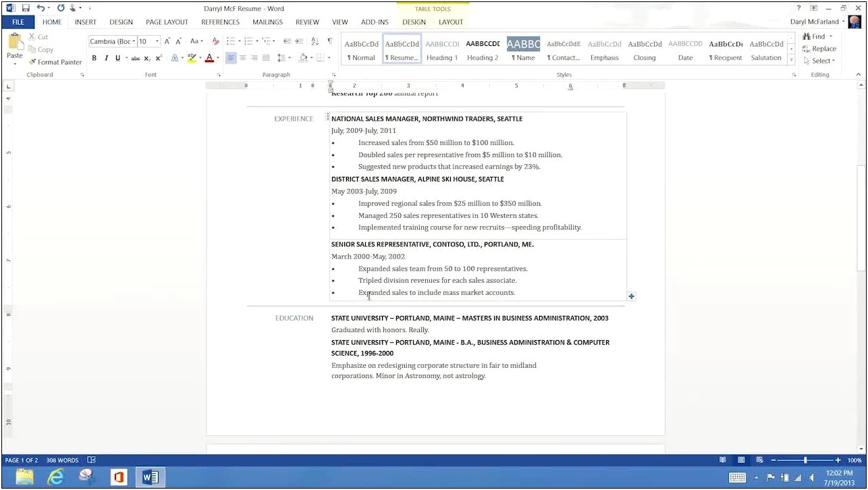The width and height of the screenshot is (868, 490).
Task: Open Table Tools LAYOUT tab
Action: tap(451, 22)
